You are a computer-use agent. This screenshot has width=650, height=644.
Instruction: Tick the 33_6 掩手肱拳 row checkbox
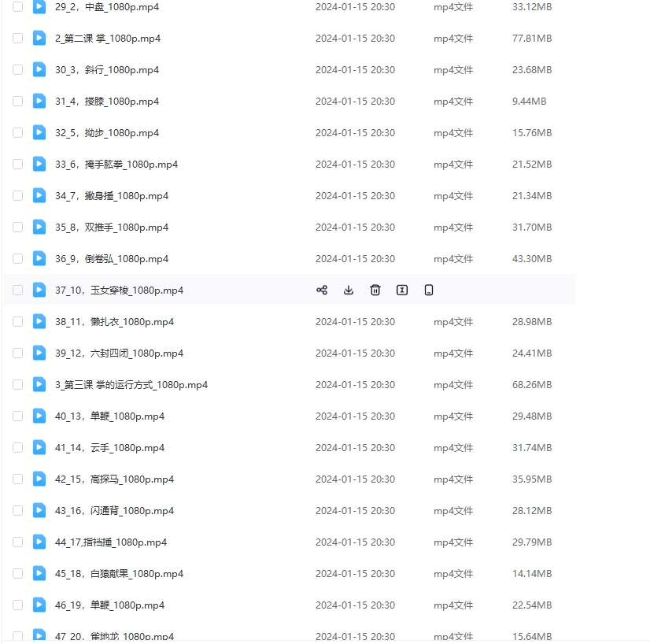(17, 165)
